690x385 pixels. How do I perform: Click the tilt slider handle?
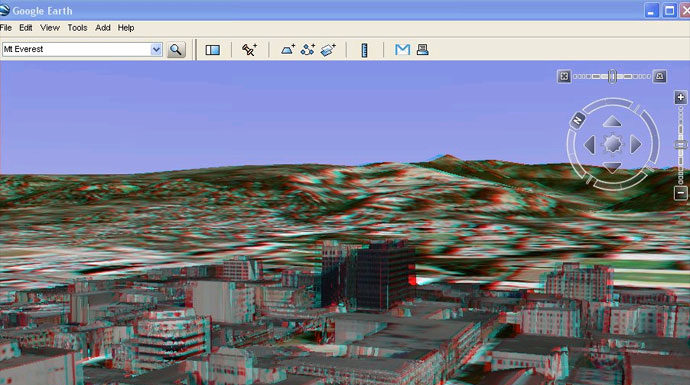tap(612, 77)
